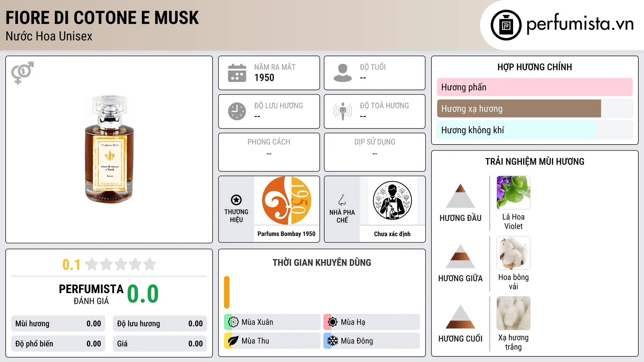This screenshot has width=644, height=362.
Task: Click the leaf icon for Mùa Thu
Action: [233, 341]
